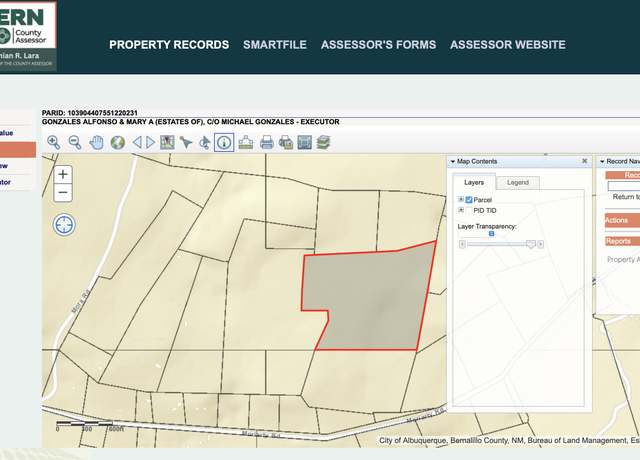Screen dimensions: 640x460
Task: Click the orange highlighted sidebar item
Action: coord(18,149)
